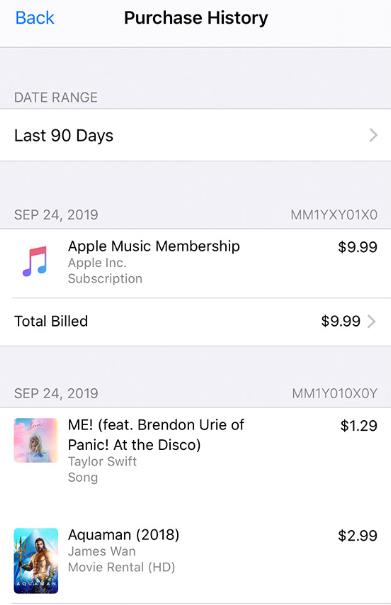Tap the chevron beside Last 90 Days
This screenshot has width=391, height=605.
pos(373,135)
